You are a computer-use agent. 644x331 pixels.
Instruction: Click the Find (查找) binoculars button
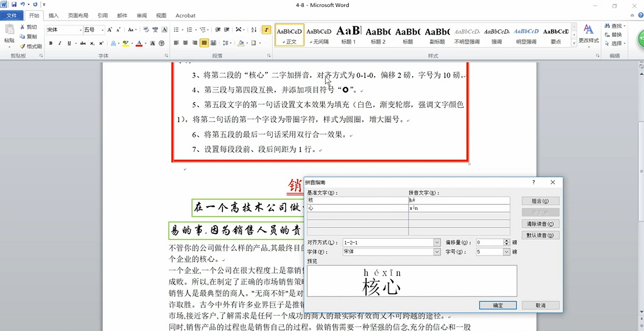(x=615, y=26)
